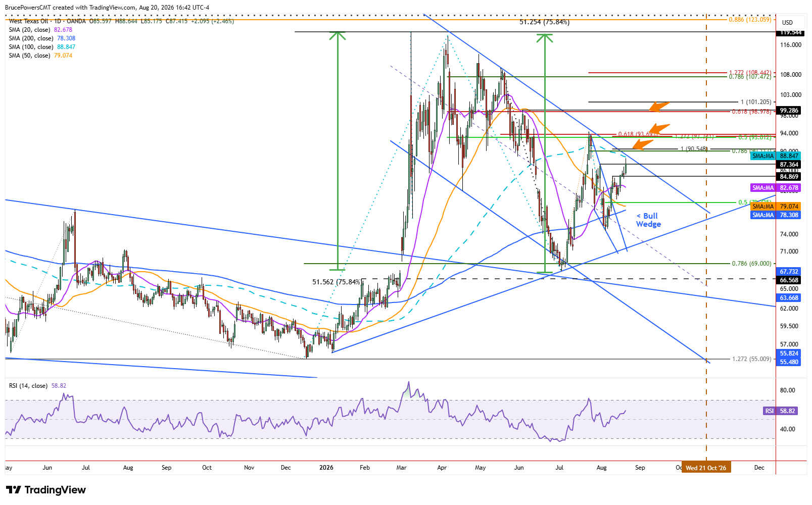Click the 63.668 price label
The image size is (812, 505).
[789, 298]
